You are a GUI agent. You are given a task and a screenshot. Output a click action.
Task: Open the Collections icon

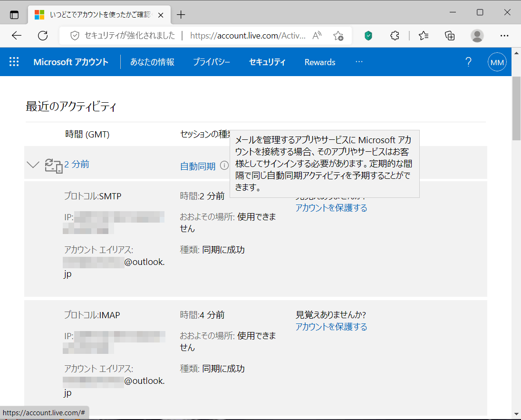(x=450, y=36)
